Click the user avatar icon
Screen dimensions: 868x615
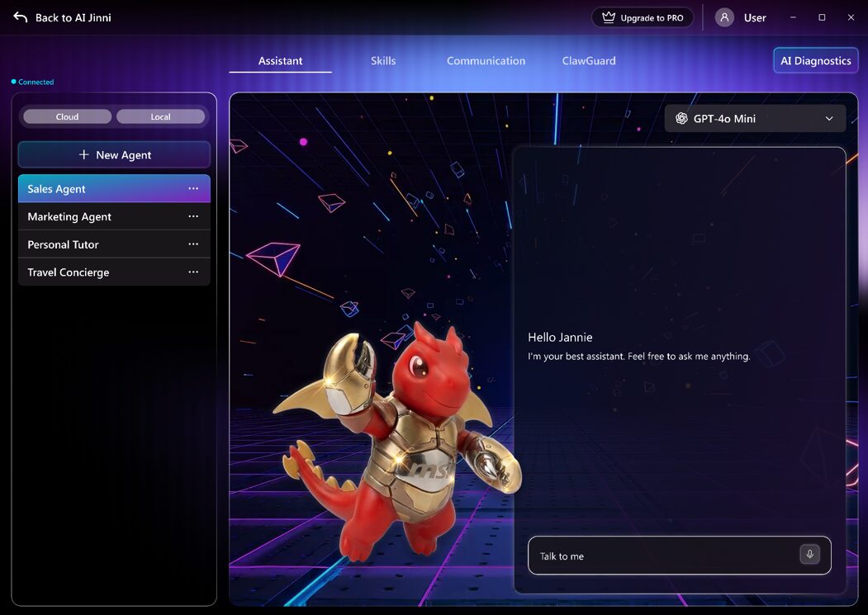tap(724, 17)
